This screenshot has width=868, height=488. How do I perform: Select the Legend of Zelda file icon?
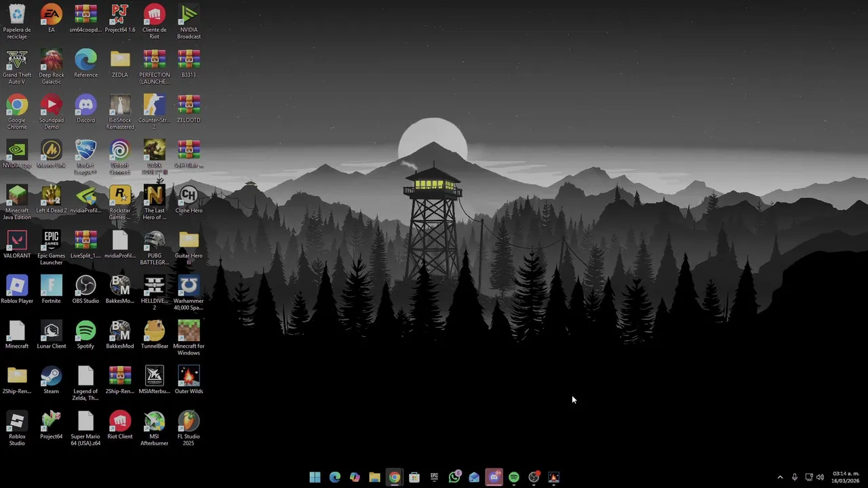point(85,383)
